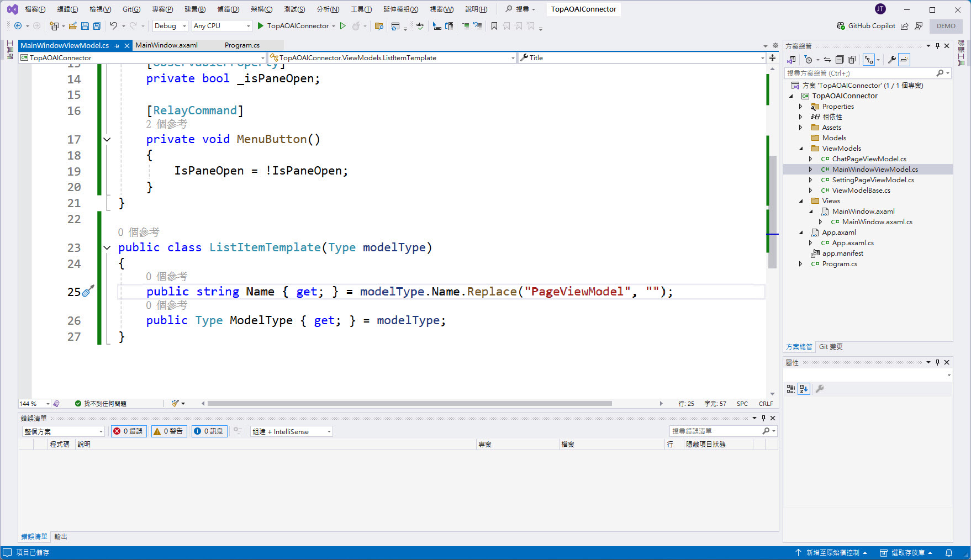The height and width of the screenshot is (560, 971).
Task: Click the New Project toolbar icon
Action: click(x=54, y=26)
